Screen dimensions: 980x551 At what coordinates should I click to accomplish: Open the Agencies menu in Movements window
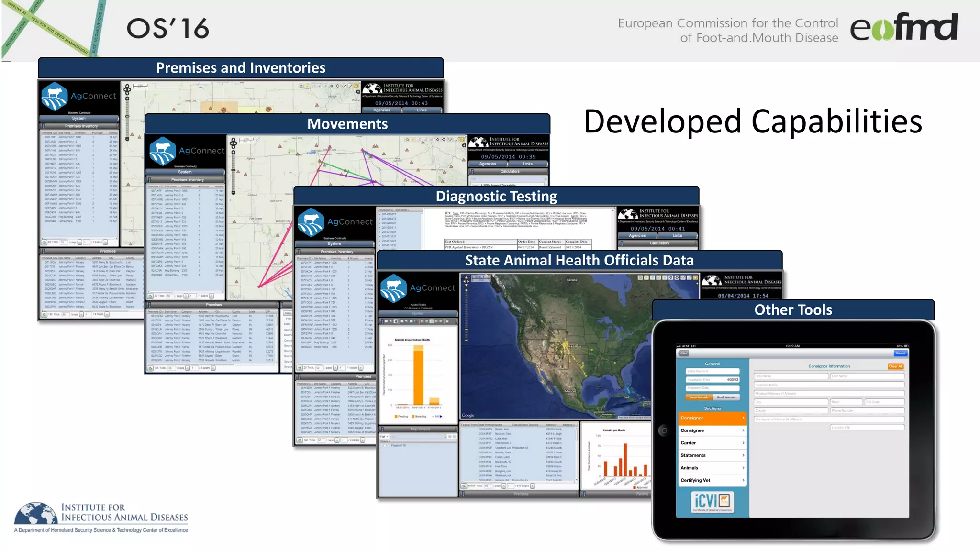488,164
